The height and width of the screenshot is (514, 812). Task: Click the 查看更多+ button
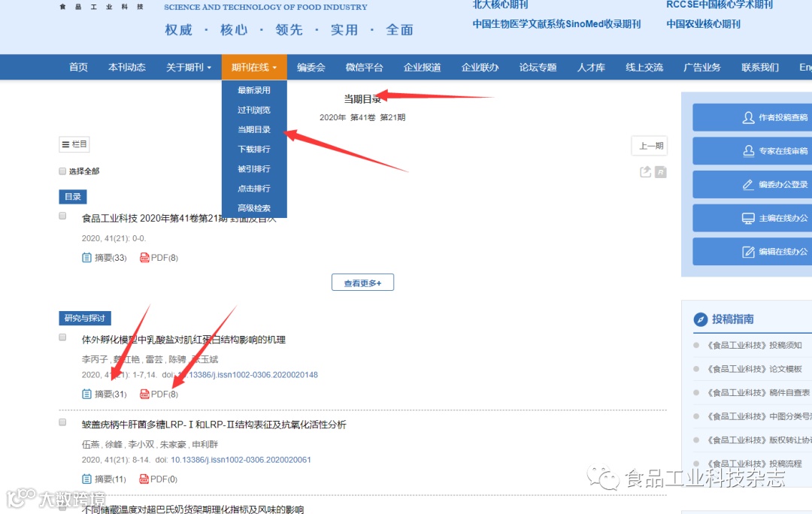(x=362, y=283)
